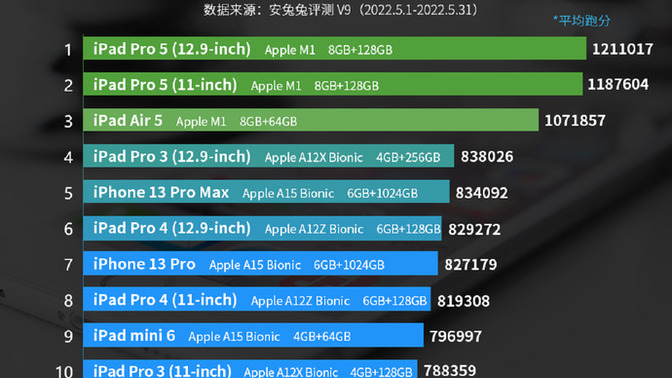
Task: Click the iPad mini 6 name
Action: (134, 336)
